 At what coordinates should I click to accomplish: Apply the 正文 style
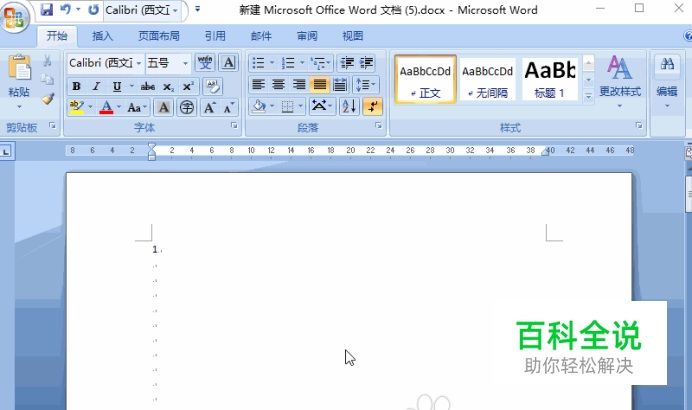click(425, 79)
